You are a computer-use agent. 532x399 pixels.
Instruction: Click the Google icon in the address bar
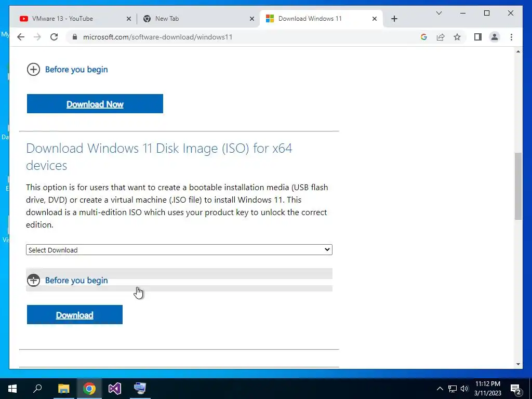click(424, 37)
